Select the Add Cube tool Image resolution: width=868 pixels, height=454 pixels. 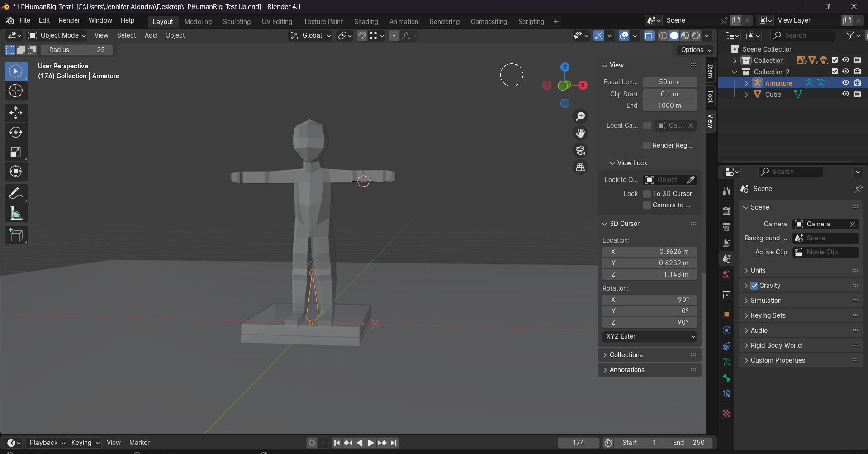(x=16, y=235)
